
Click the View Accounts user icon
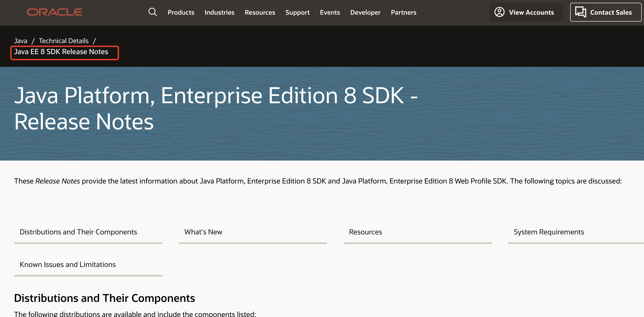point(499,12)
